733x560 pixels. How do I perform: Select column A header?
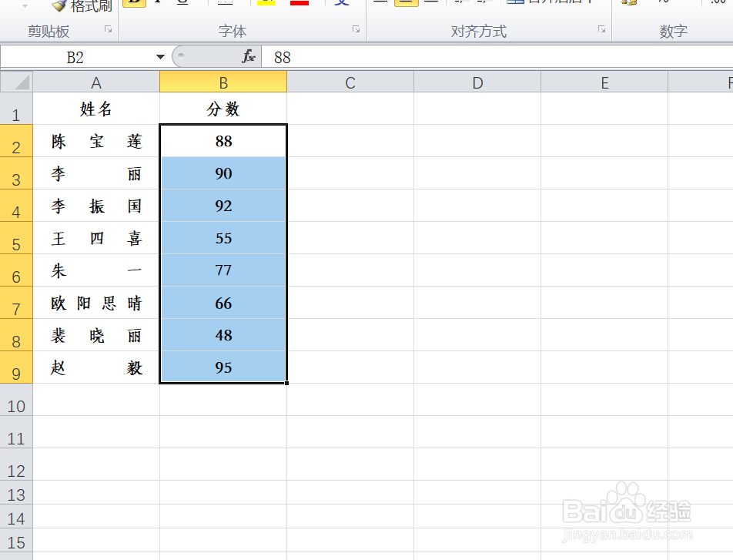(x=96, y=82)
